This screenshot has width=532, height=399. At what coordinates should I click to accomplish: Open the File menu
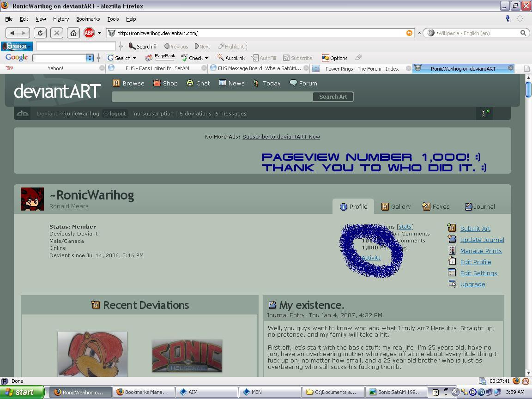[9, 19]
